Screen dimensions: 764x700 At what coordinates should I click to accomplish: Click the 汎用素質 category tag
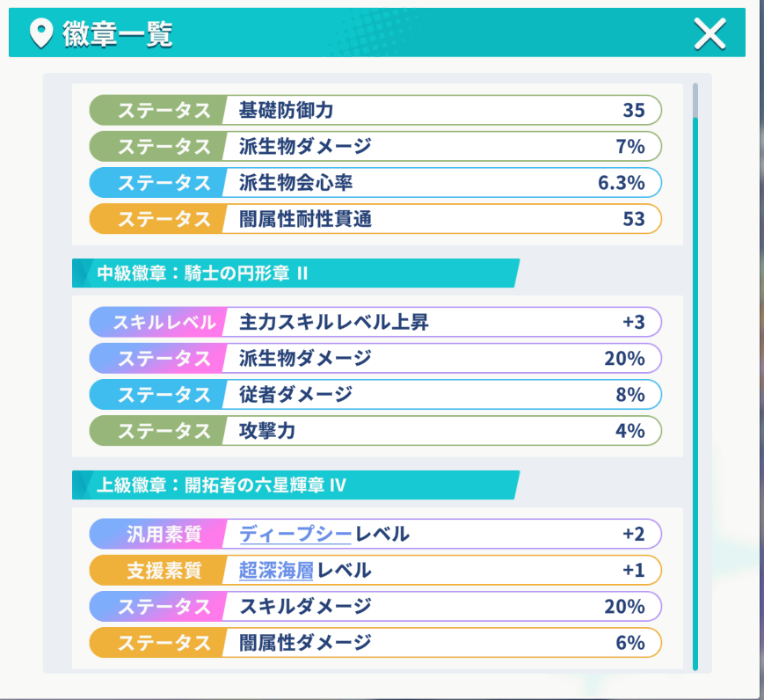pyautogui.click(x=158, y=534)
